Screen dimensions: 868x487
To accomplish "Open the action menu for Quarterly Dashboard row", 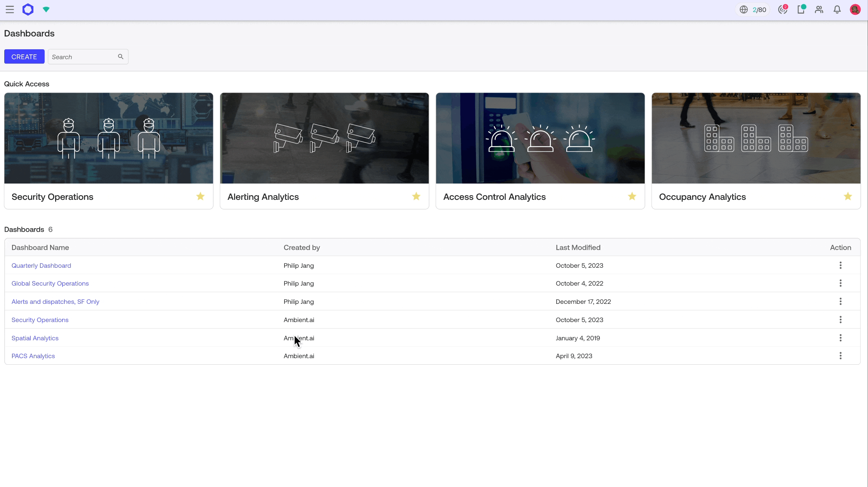I will 840,265.
